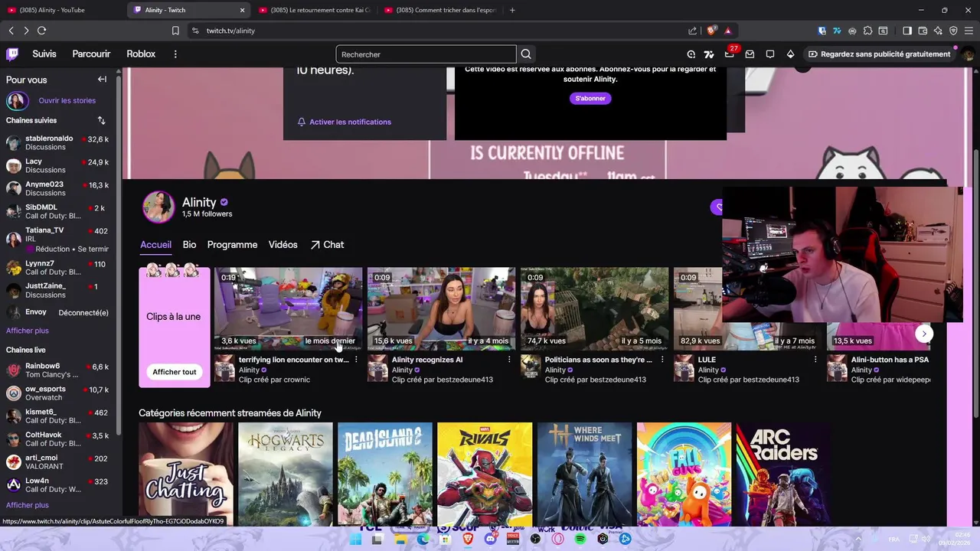The height and width of the screenshot is (551, 980).
Task: Open OBS Studio from the taskbar
Action: click(535, 539)
